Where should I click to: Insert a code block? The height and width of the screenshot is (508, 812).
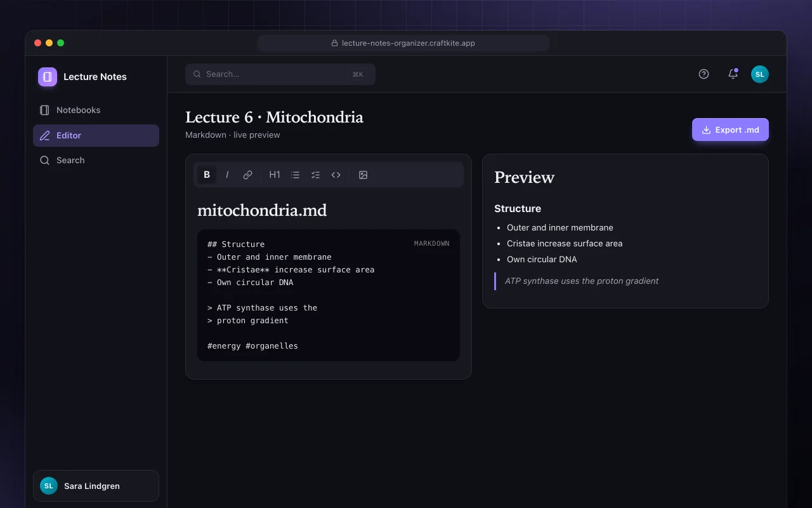pos(336,175)
